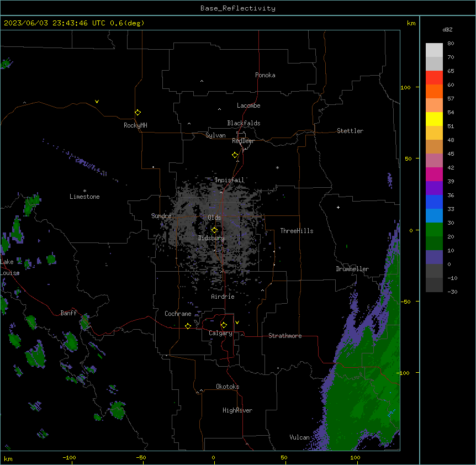
Task: Click the light gray 80 dBZ legend swatch
Action: 434,50
